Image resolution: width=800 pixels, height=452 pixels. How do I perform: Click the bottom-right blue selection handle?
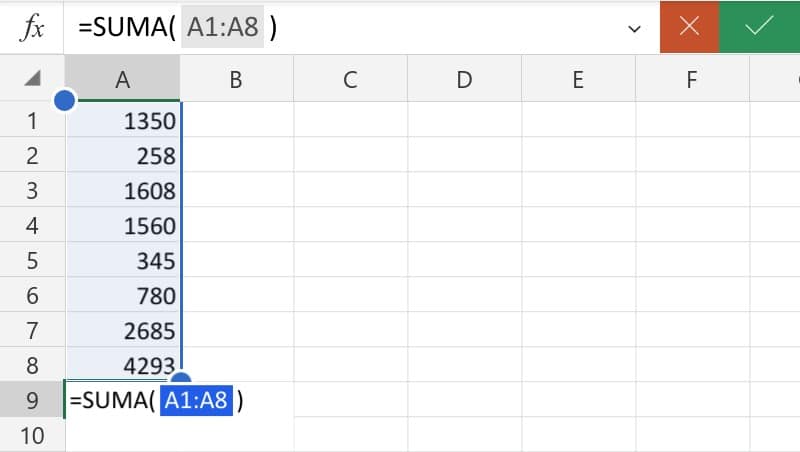click(x=181, y=378)
